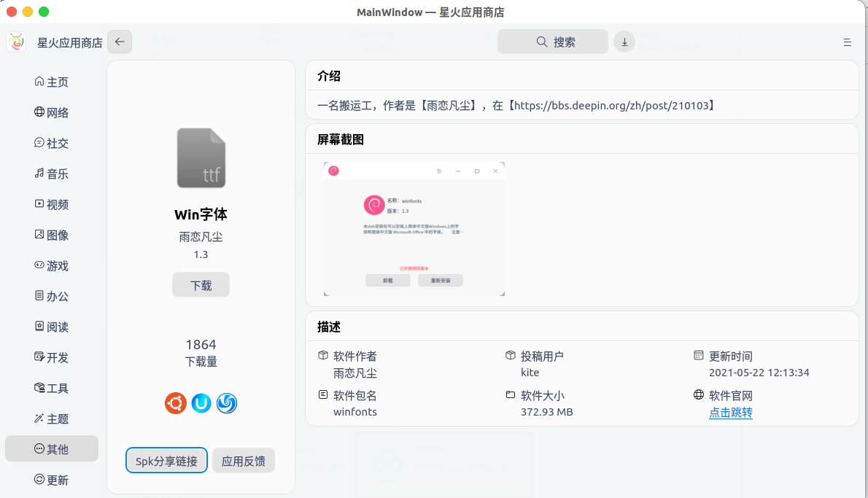Go to the 社交 social category

click(51, 144)
